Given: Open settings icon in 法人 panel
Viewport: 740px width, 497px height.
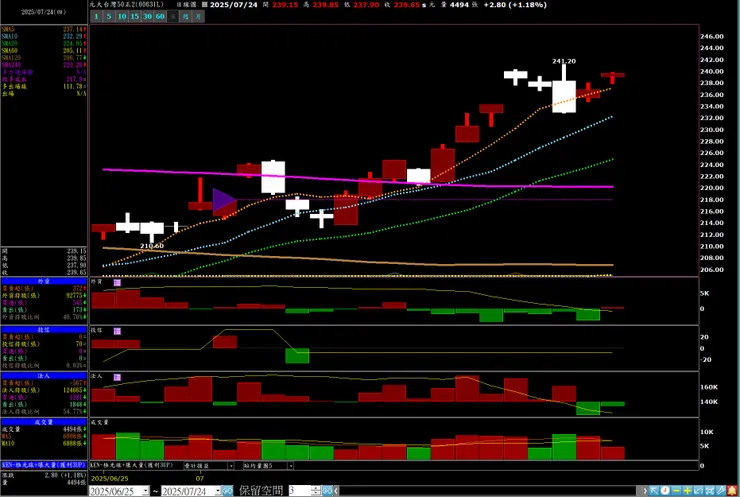Looking at the screenshot, I should (117, 377).
